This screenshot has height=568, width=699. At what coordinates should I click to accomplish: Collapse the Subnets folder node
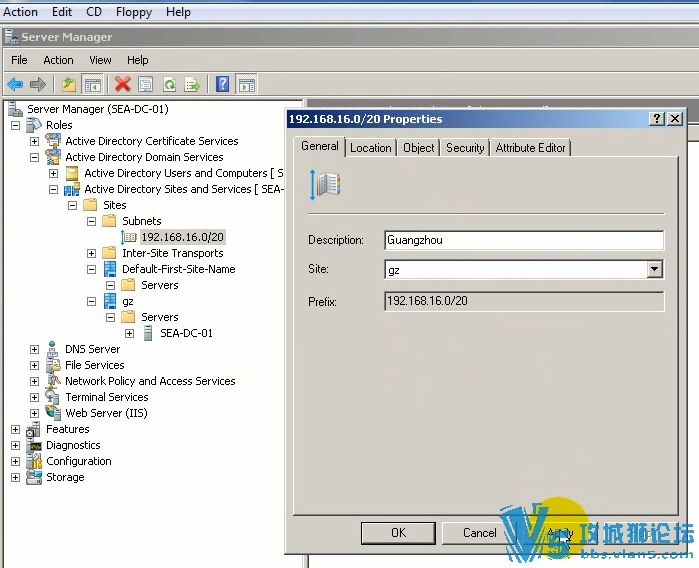point(91,221)
